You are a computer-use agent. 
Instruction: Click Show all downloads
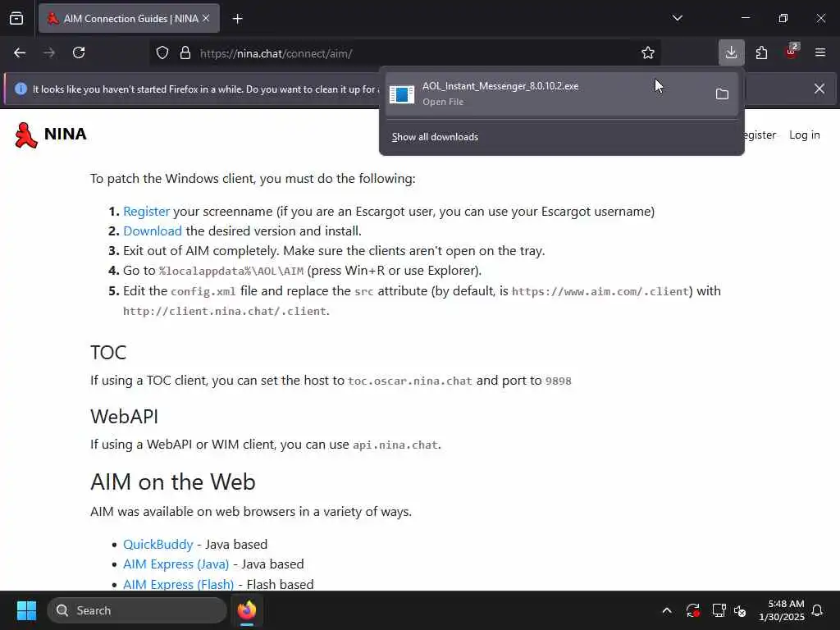pos(435,137)
